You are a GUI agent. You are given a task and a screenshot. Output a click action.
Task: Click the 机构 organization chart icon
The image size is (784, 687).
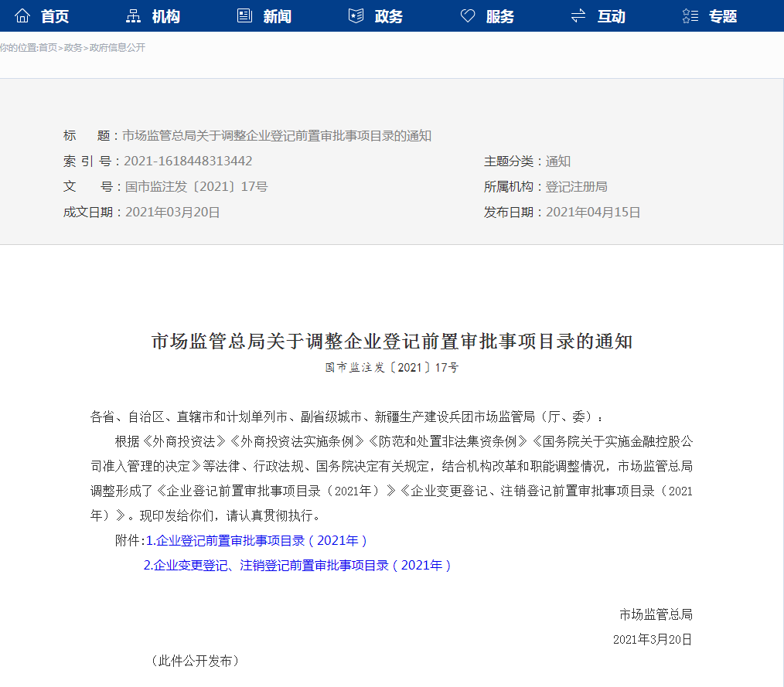tap(133, 16)
